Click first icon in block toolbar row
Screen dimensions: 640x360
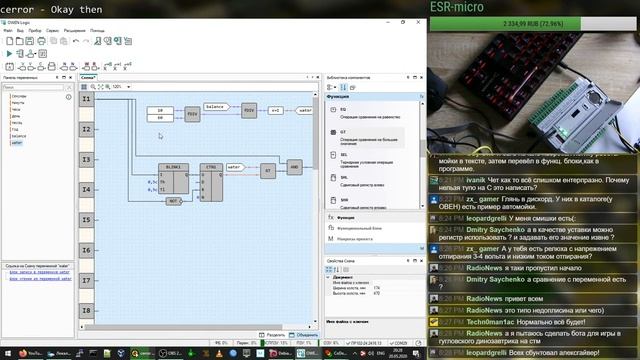coord(9,67)
